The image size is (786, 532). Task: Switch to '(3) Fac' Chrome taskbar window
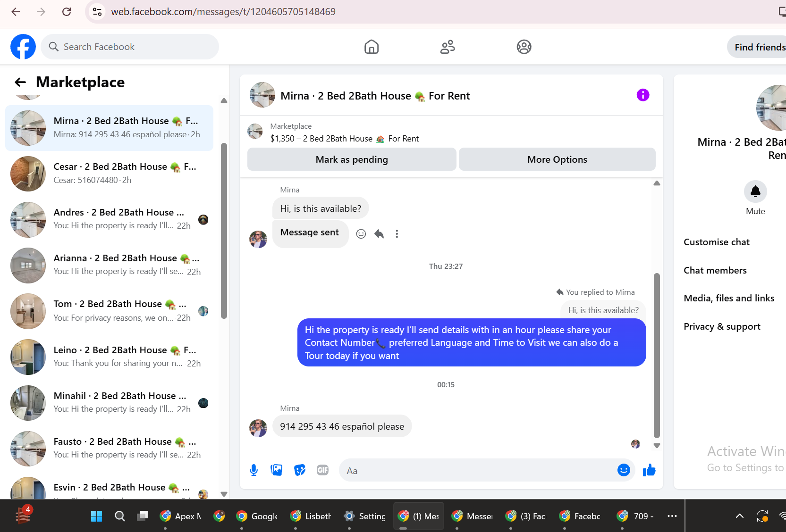pyautogui.click(x=526, y=516)
